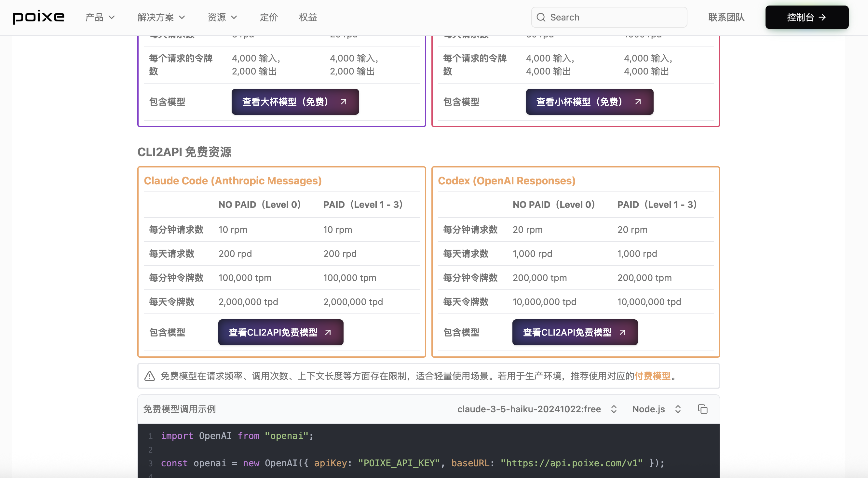Click the poixe logo
This screenshot has height=478, width=868.
38,17
